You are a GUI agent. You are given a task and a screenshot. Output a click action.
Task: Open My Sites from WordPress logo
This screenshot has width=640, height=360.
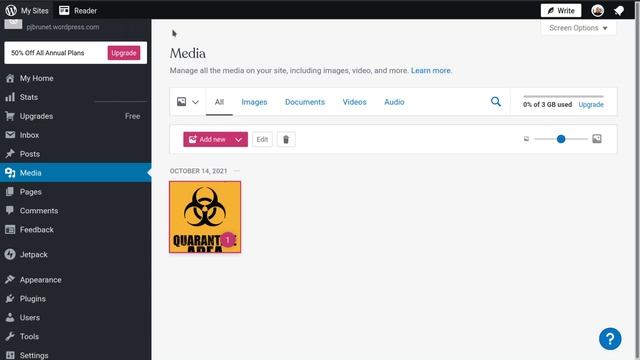tap(27, 11)
